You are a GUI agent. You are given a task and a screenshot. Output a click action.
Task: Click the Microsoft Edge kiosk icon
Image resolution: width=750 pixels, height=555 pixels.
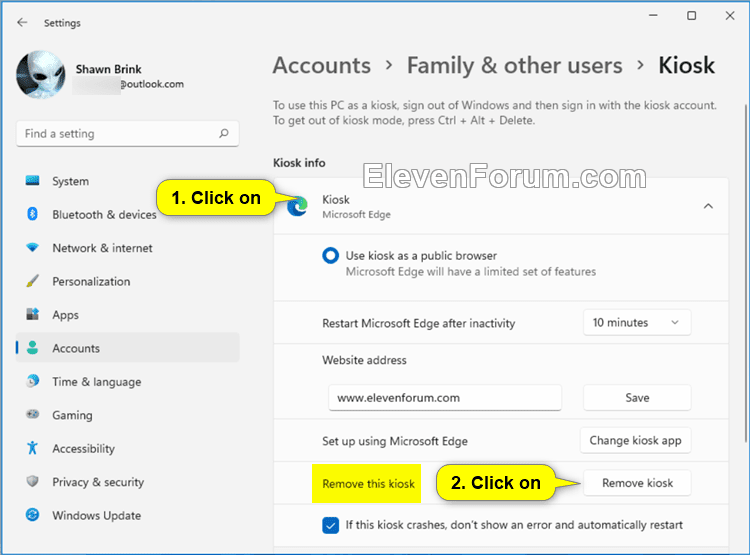[x=297, y=206]
